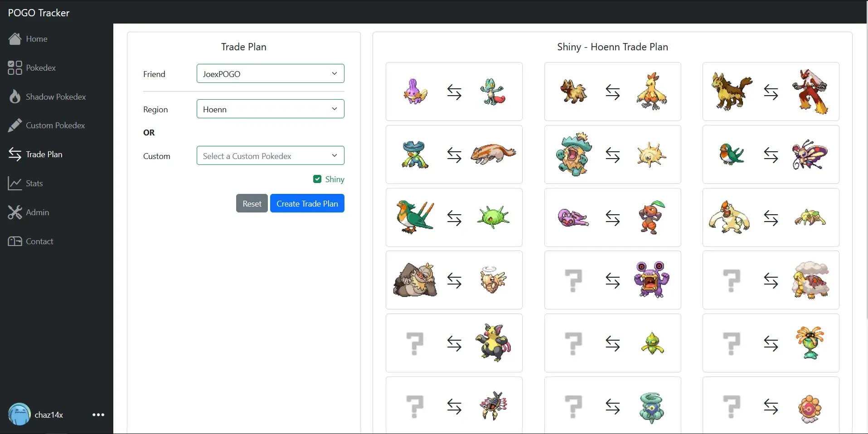Click the shiny Treecko sprite
868x434 pixels.
tap(493, 92)
